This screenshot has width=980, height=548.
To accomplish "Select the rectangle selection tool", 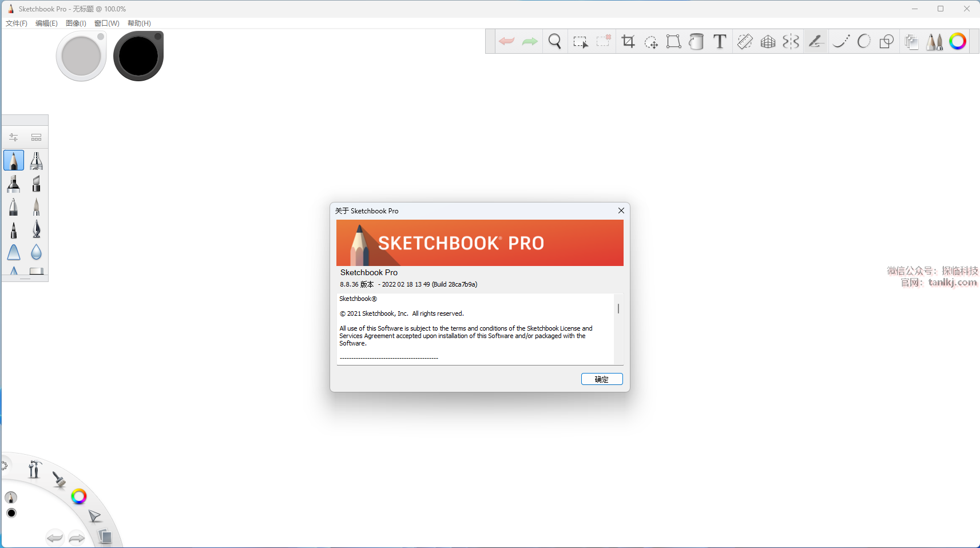I will click(580, 41).
